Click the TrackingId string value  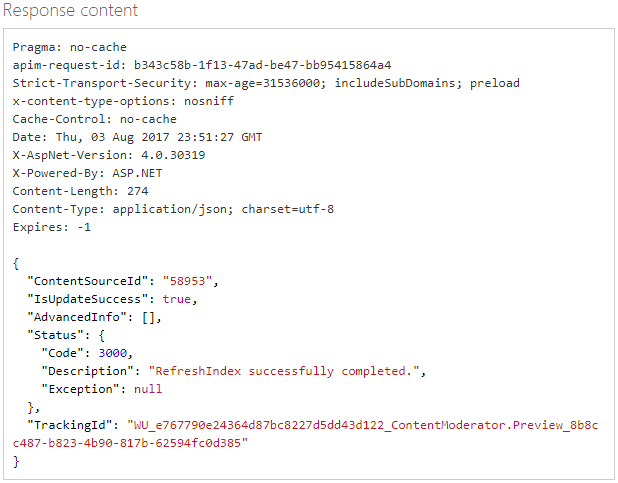pyautogui.click(x=362, y=425)
